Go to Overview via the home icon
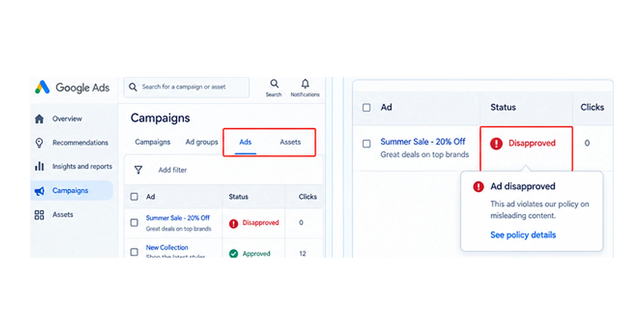Screen dimensions: 644x335 (39, 119)
